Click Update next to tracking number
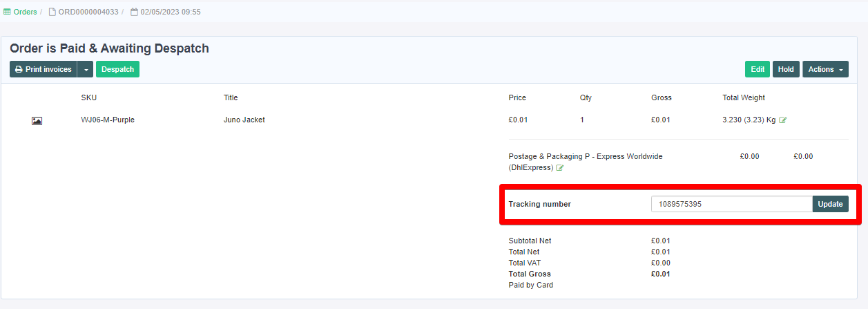Screen dimensions: 868x309 831,204
